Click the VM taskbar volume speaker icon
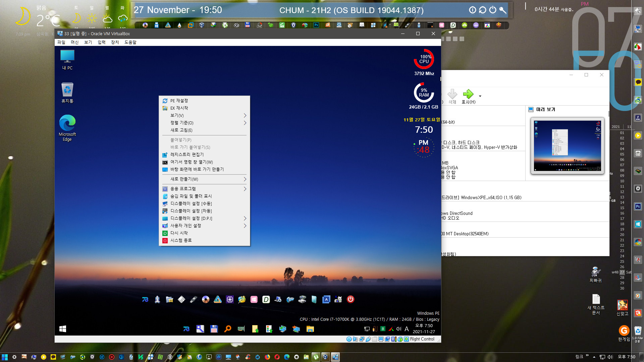Image resolution: width=644 pixels, height=362 pixels. tap(399, 329)
